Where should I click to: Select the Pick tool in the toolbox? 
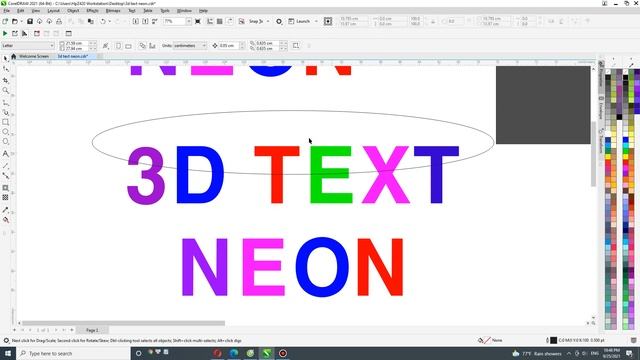tap(6, 58)
